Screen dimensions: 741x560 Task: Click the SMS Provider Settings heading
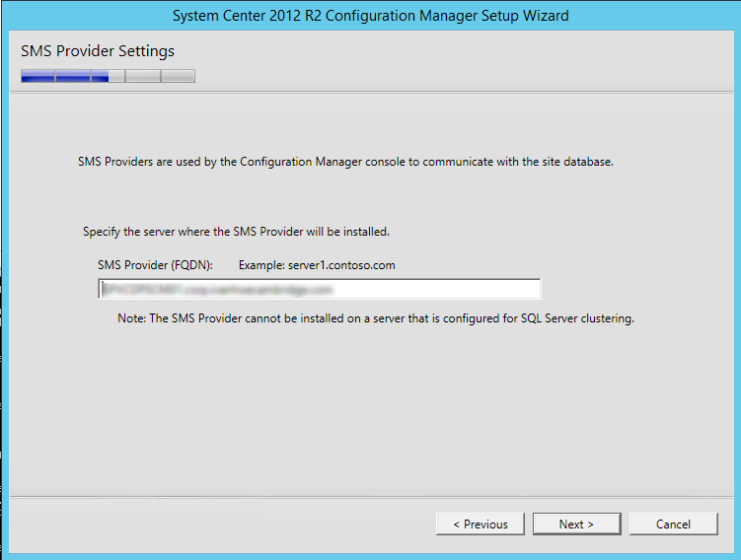[98, 51]
